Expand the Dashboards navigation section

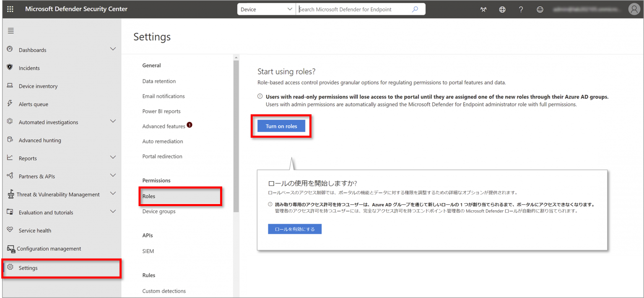click(112, 50)
